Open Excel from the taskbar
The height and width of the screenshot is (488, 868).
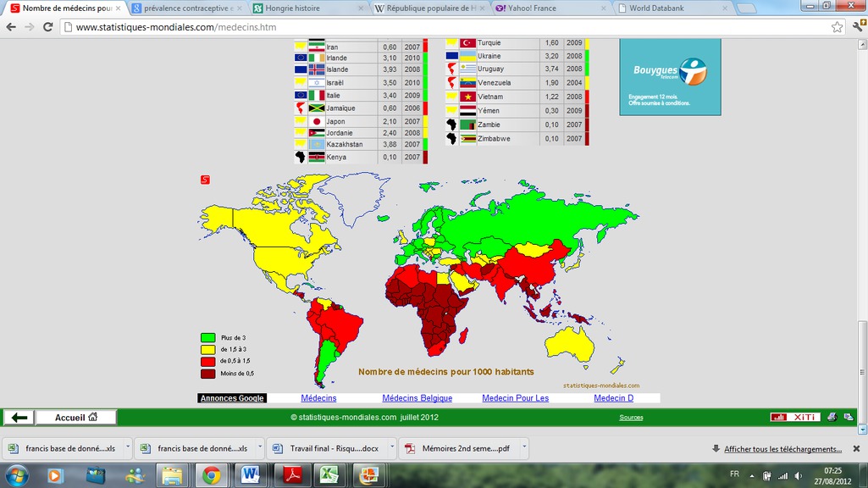pos(329,475)
